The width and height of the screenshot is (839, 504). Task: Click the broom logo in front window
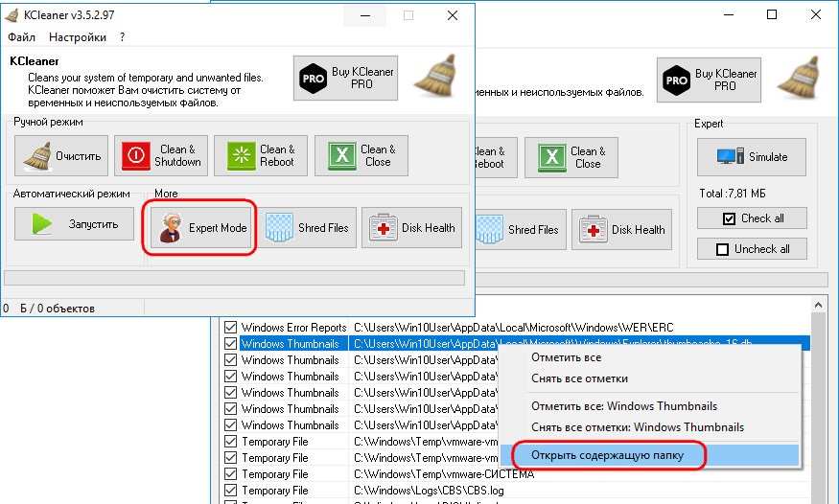tap(435, 76)
